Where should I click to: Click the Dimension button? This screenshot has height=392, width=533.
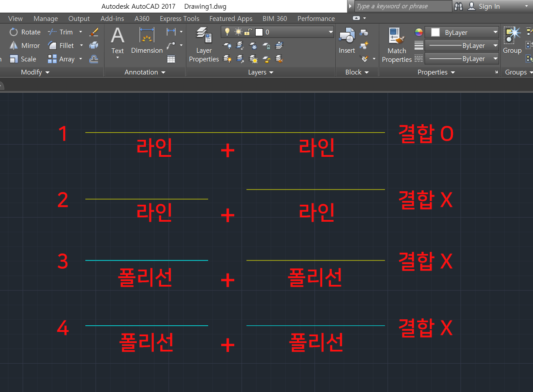147,41
